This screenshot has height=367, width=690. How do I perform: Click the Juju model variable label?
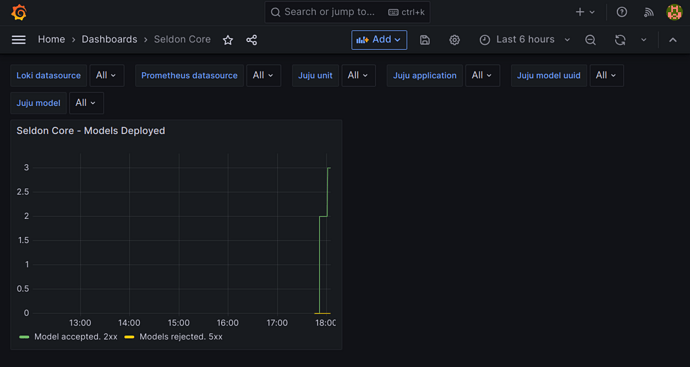click(x=38, y=103)
